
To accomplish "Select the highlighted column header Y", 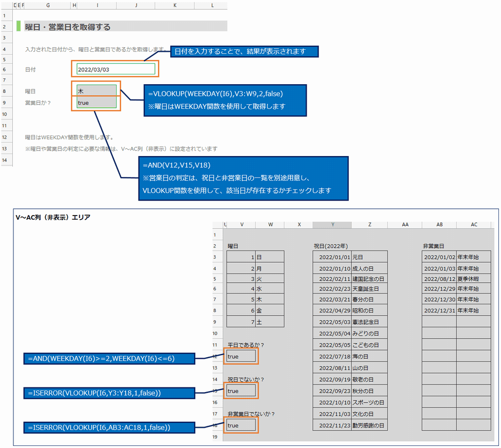I will [x=332, y=225].
